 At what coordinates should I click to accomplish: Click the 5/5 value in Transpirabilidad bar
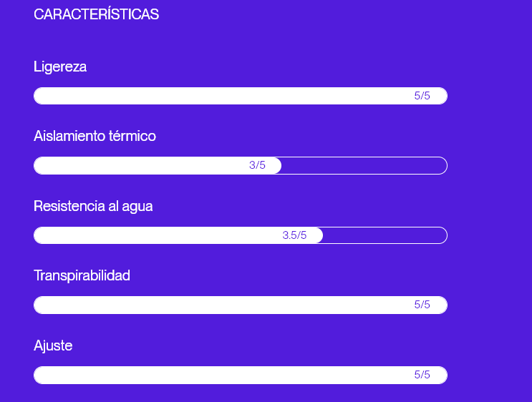422,305
